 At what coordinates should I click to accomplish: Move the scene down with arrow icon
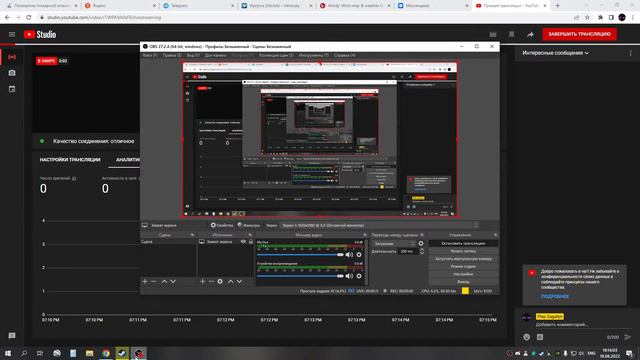pyautogui.click(x=173, y=281)
